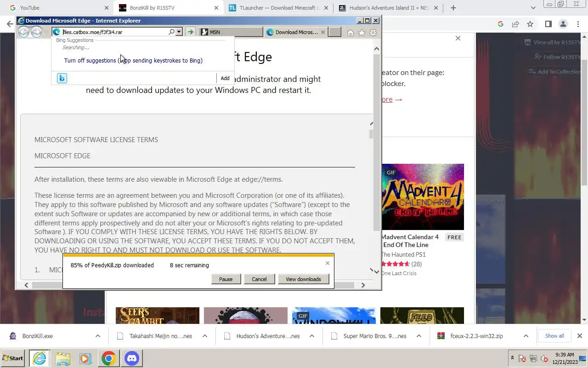The height and width of the screenshot is (368, 588).
Task: Open the Madvent Calendar 4 thumbnail
Action: pyautogui.click(x=423, y=197)
